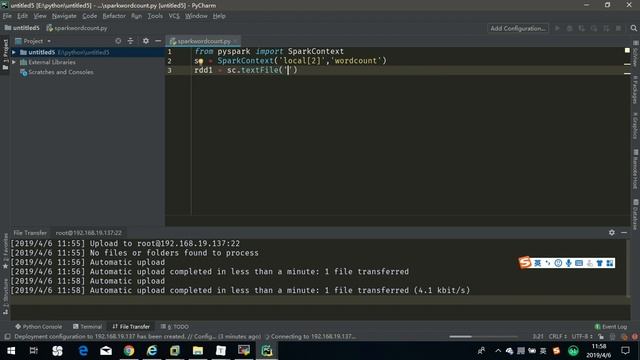Open the UTF-8 encoding dropdown
This screenshot has width=640, height=360.
[582, 337]
